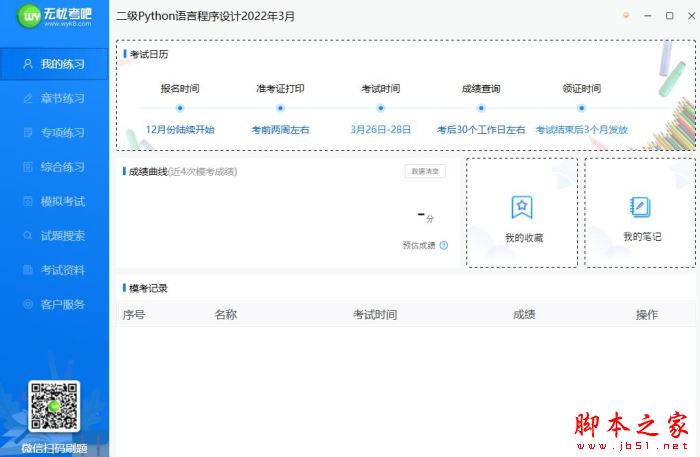
Task: Minimize the application window
Action: coord(648,16)
